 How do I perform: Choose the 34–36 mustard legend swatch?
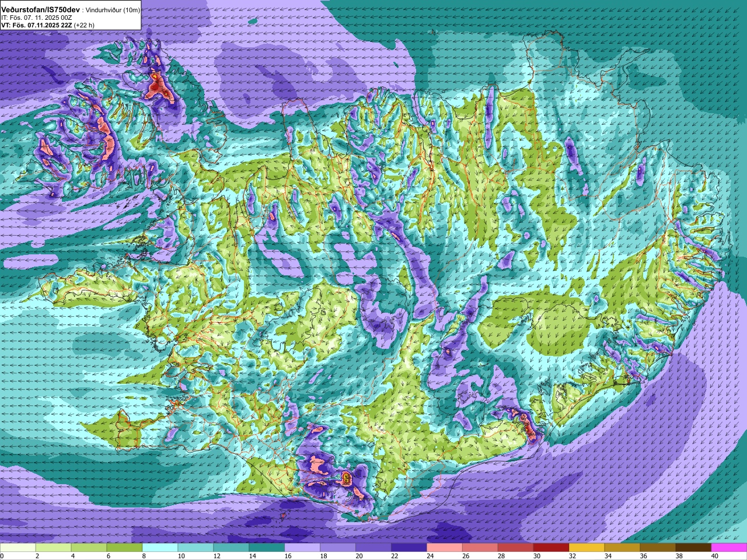point(623,548)
